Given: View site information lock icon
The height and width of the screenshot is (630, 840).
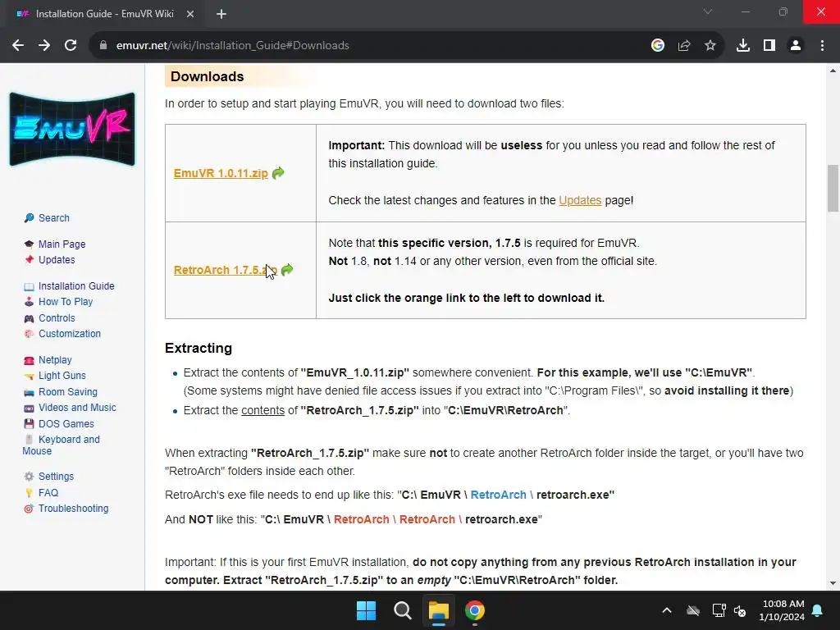Looking at the screenshot, I should click(103, 46).
